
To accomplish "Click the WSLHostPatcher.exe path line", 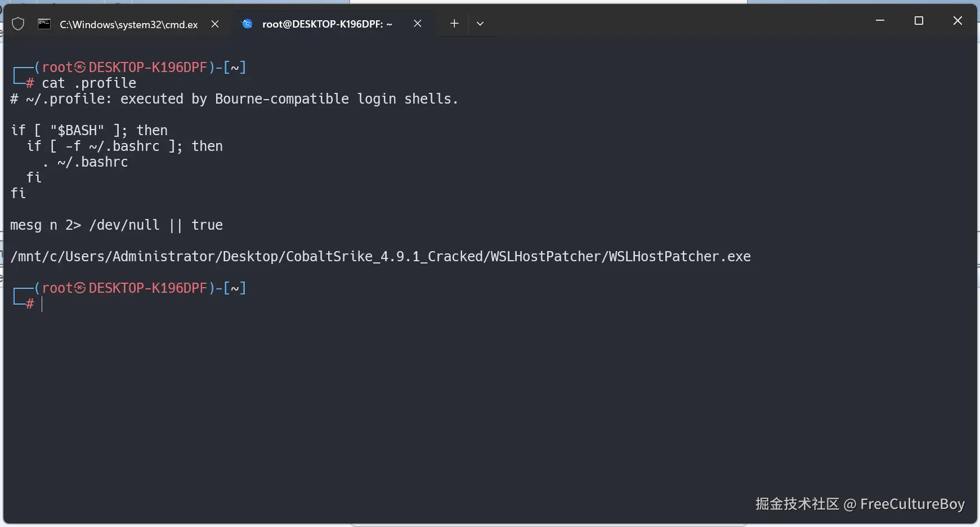I will [x=381, y=257].
